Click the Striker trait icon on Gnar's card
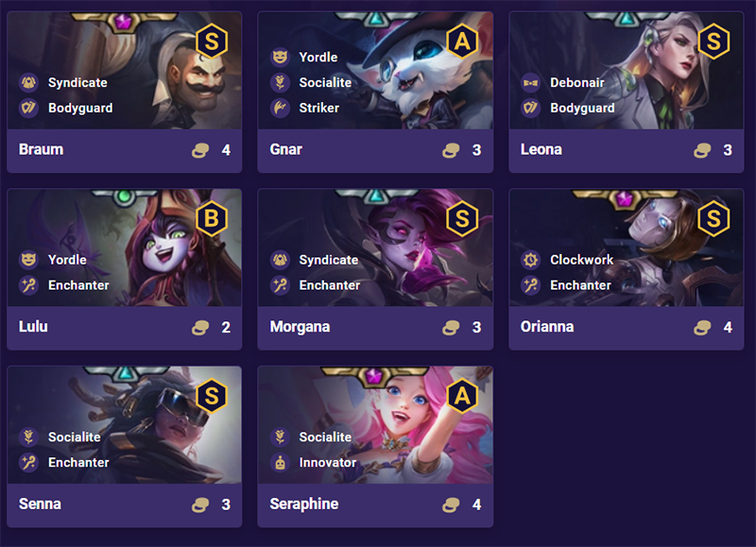Viewport: 756px width, 547px height. pos(280,108)
